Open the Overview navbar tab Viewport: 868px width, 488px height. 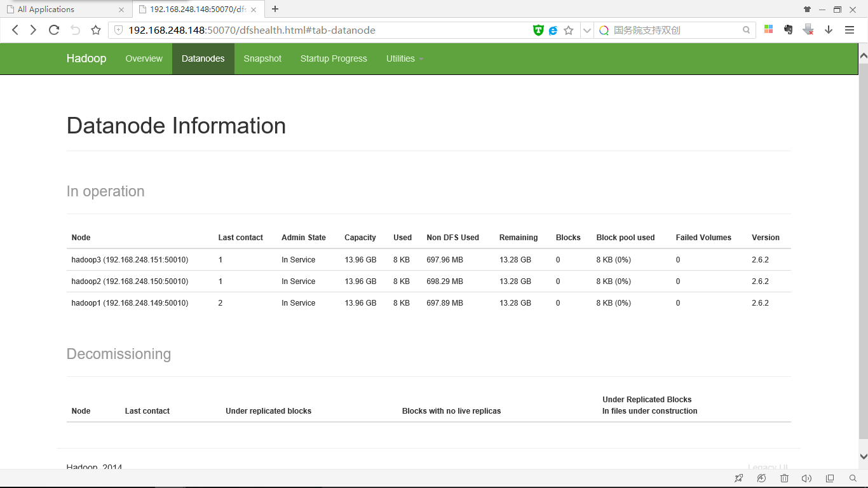pyautogui.click(x=144, y=58)
